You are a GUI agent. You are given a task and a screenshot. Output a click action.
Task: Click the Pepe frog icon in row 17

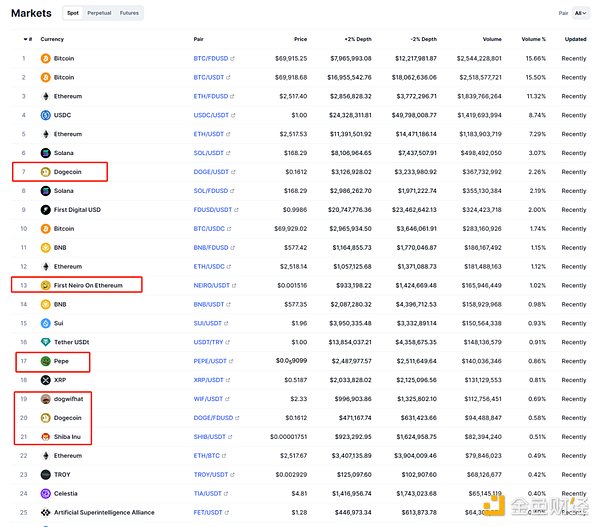(45, 361)
